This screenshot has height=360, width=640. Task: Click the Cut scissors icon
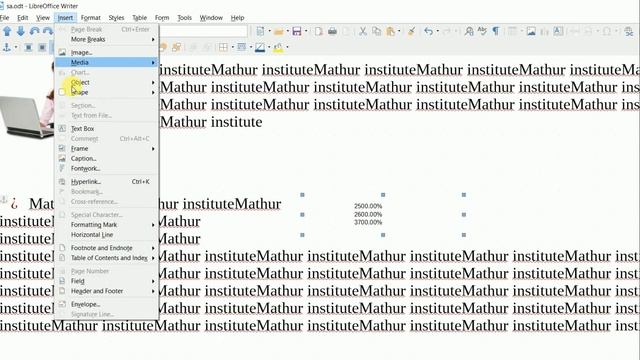[362, 31]
